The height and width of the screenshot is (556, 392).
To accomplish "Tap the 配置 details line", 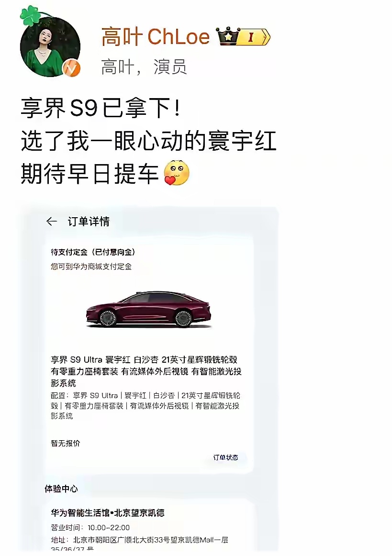I will 146,406.
